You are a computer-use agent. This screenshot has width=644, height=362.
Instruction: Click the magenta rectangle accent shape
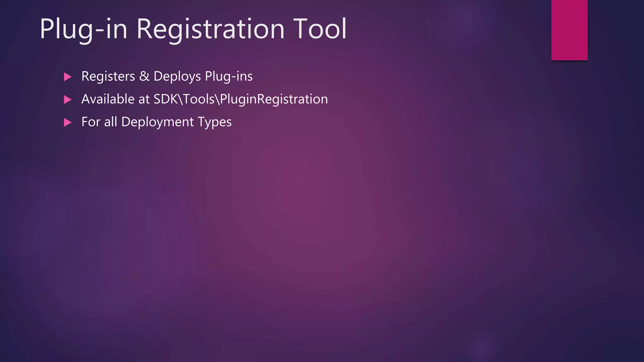(569, 30)
